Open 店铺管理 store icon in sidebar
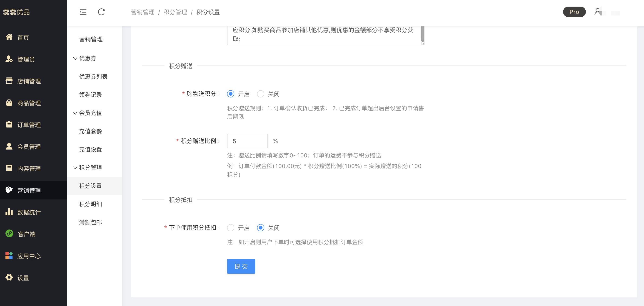 click(9, 81)
